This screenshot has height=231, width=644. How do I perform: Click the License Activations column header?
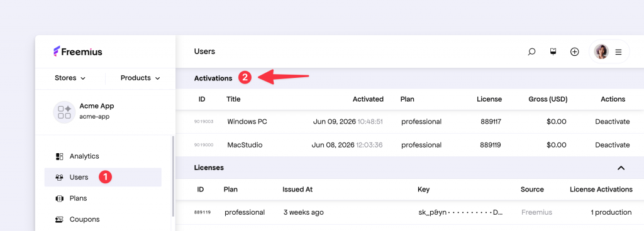(601, 190)
